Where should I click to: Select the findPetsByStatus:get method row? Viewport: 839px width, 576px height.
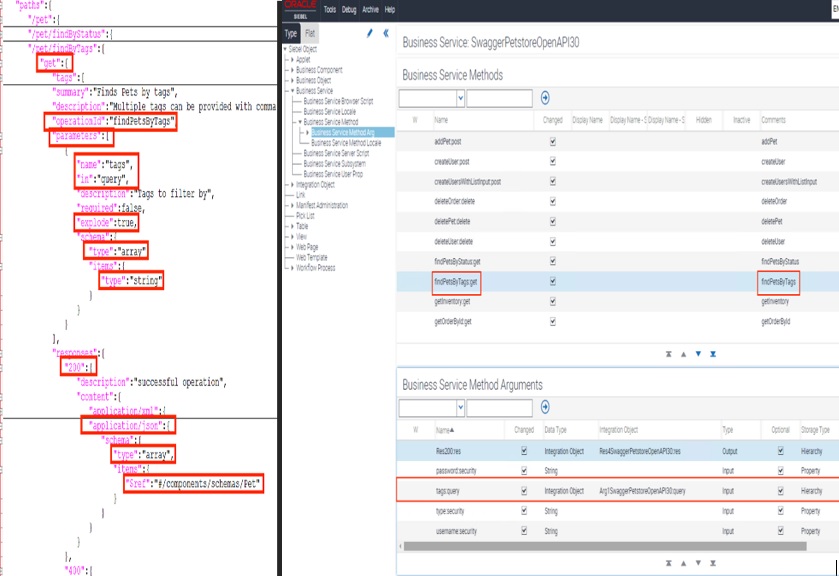coord(617,261)
